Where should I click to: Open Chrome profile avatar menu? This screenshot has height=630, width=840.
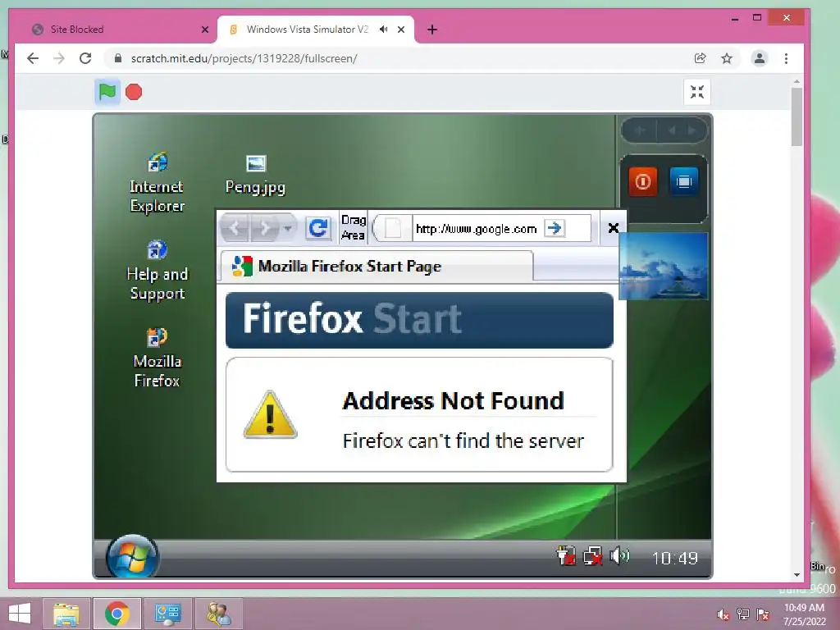(x=759, y=58)
